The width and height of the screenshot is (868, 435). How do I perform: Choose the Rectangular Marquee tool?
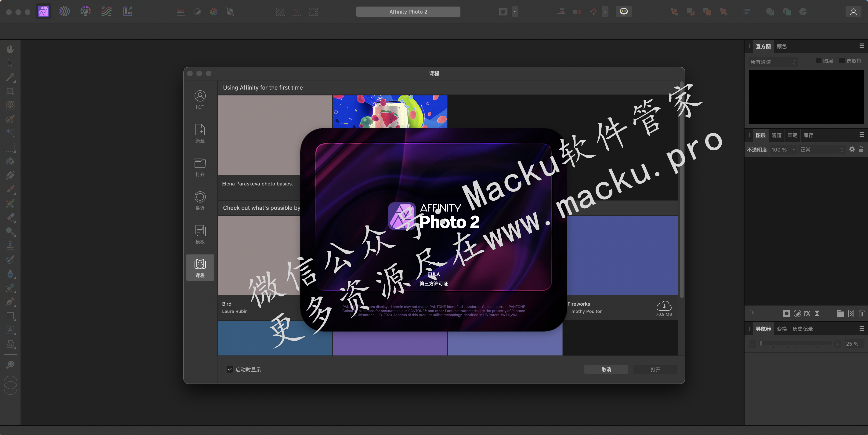pos(10,147)
